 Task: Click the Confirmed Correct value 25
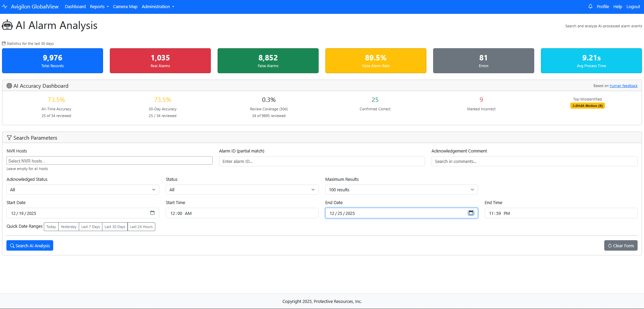pyautogui.click(x=375, y=100)
